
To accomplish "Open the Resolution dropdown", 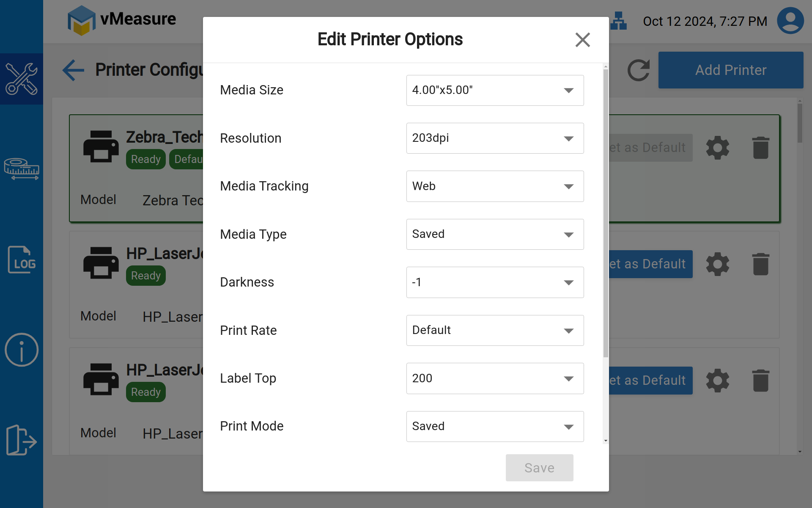I will tap(495, 138).
